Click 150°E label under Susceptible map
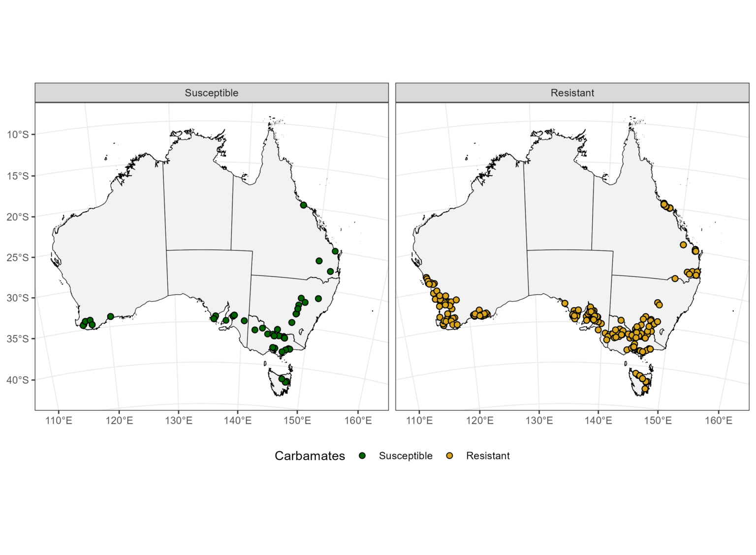The image size is (756, 555). pos(298,421)
